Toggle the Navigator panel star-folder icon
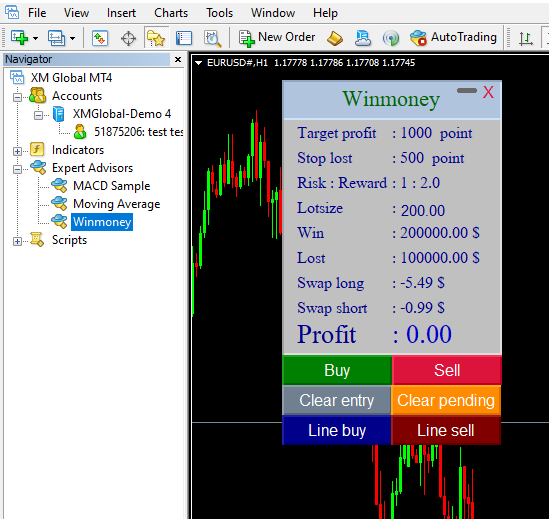Viewport: 549px width, 519px height. click(x=156, y=37)
